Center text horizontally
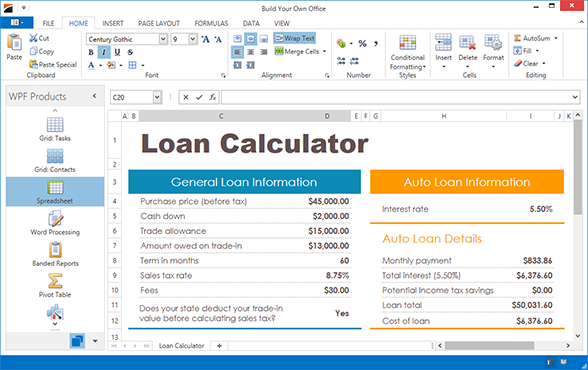Screen dimensions: 588x370 [x=250, y=52]
